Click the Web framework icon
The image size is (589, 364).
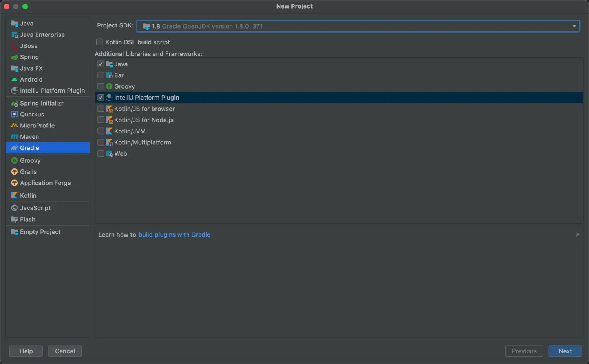[110, 153]
